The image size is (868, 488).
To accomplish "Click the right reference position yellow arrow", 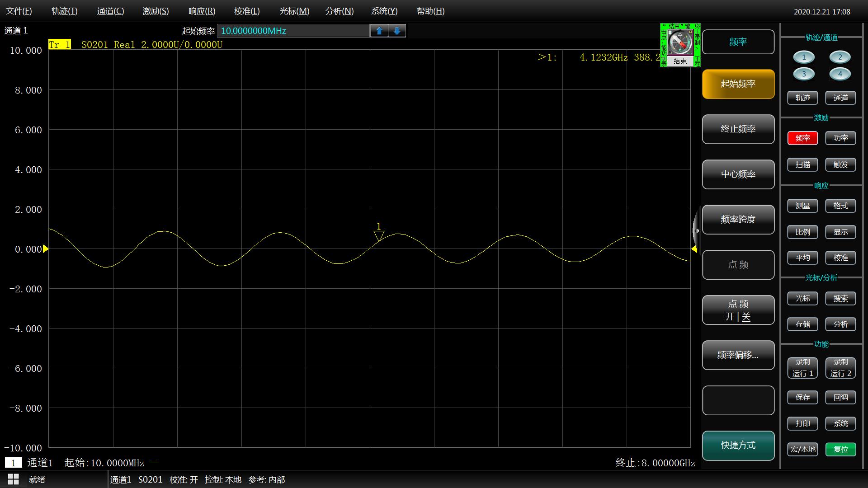I will point(694,249).
